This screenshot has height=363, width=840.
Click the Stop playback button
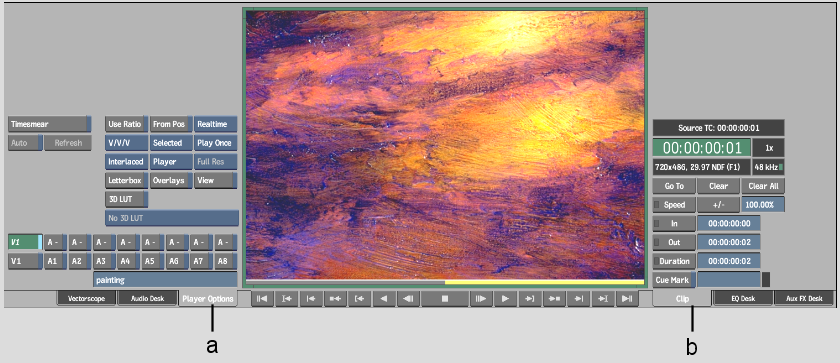click(x=445, y=299)
